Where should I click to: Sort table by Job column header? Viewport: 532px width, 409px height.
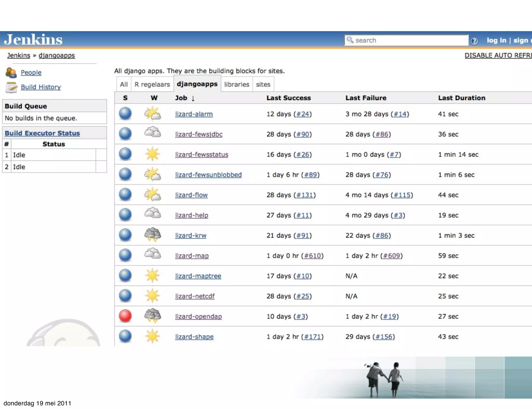[x=185, y=98]
